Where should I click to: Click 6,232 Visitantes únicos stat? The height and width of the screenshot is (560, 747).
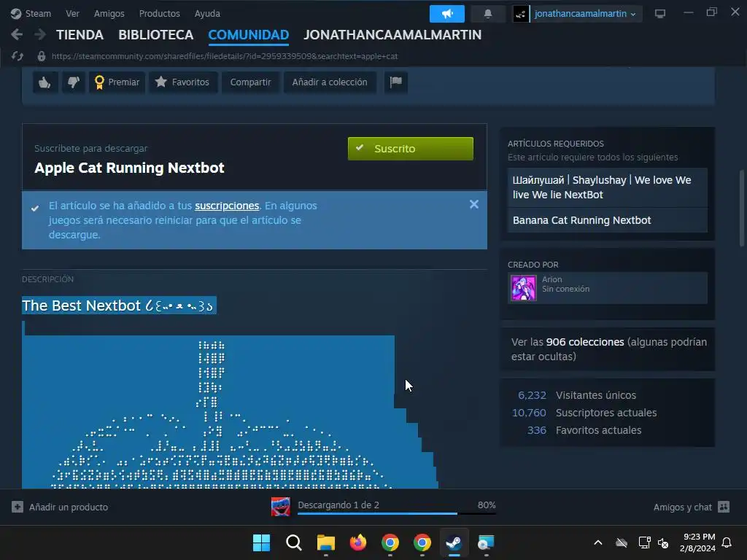coord(577,395)
